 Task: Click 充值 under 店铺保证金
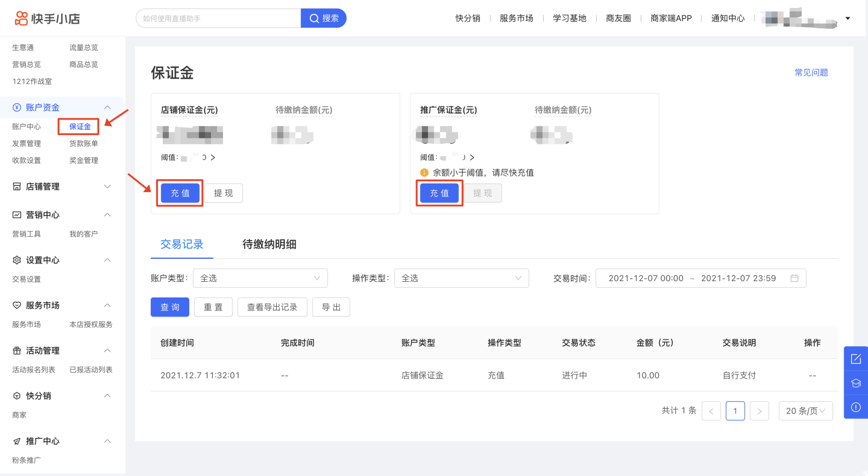pyautogui.click(x=180, y=193)
